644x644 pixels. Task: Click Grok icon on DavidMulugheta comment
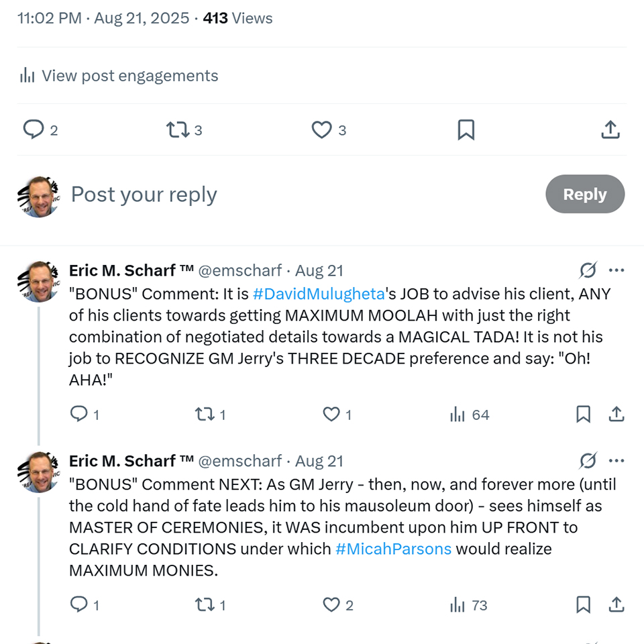(x=588, y=270)
